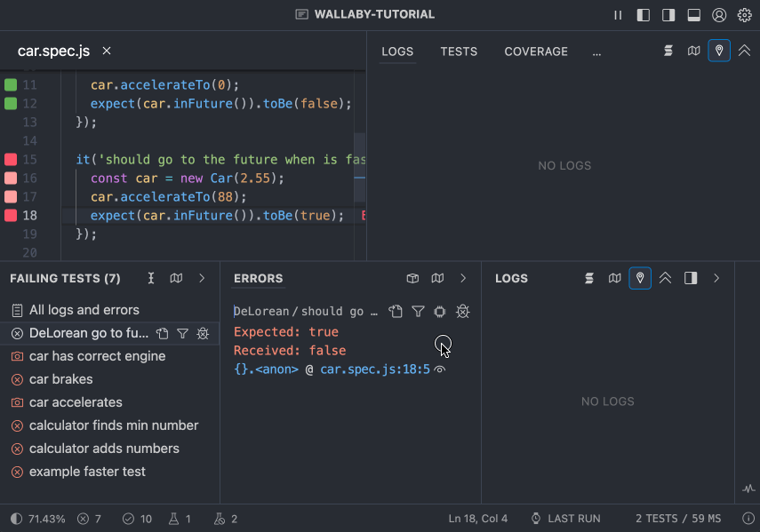The height and width of the screenshot is (532, 760).
Task: Expand the Errors panel with its right chevron
Action: pos(463,278)
